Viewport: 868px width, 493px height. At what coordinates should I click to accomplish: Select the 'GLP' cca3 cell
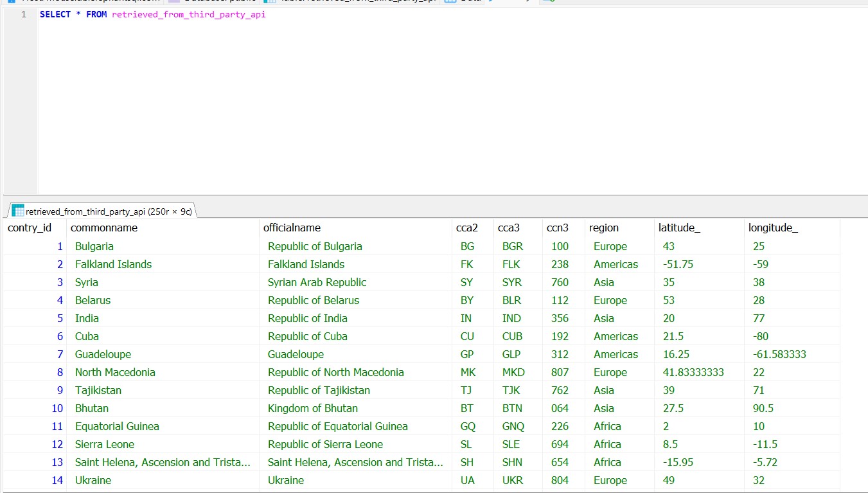(518, 354)
